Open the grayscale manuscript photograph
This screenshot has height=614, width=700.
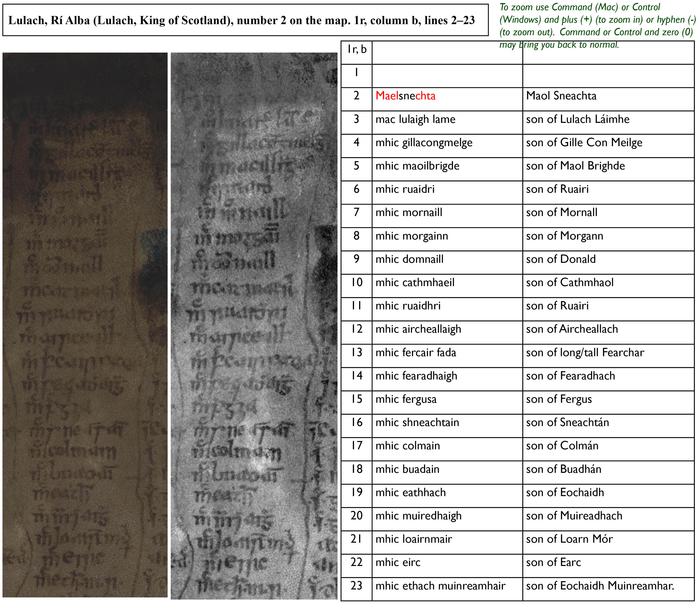click(x=254, y=326)
